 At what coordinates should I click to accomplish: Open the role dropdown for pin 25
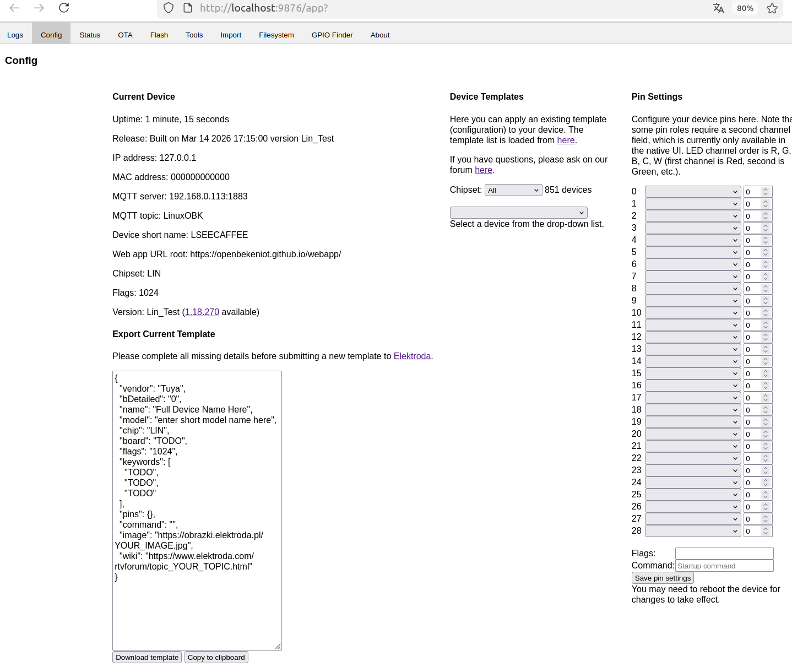pos(692,494)
